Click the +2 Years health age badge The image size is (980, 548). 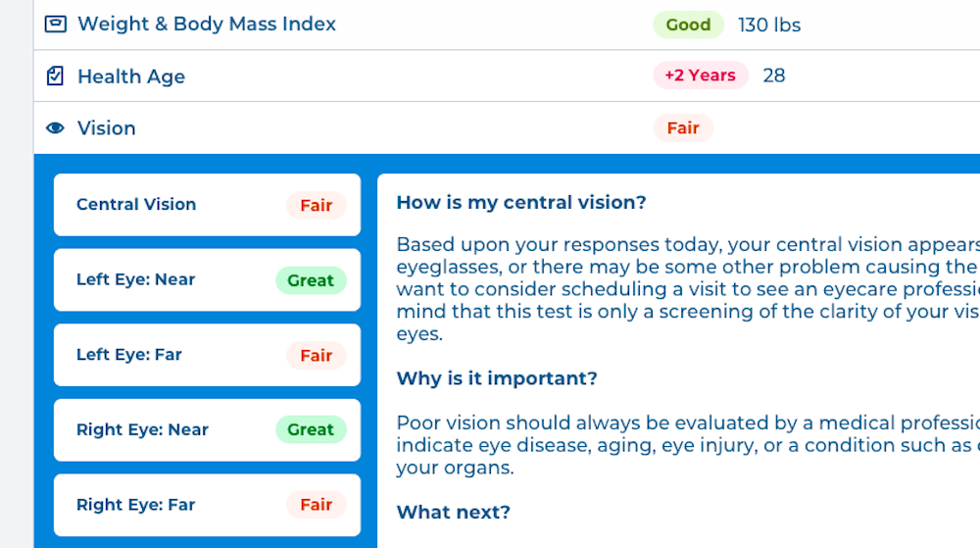click(x=701, y=75)
